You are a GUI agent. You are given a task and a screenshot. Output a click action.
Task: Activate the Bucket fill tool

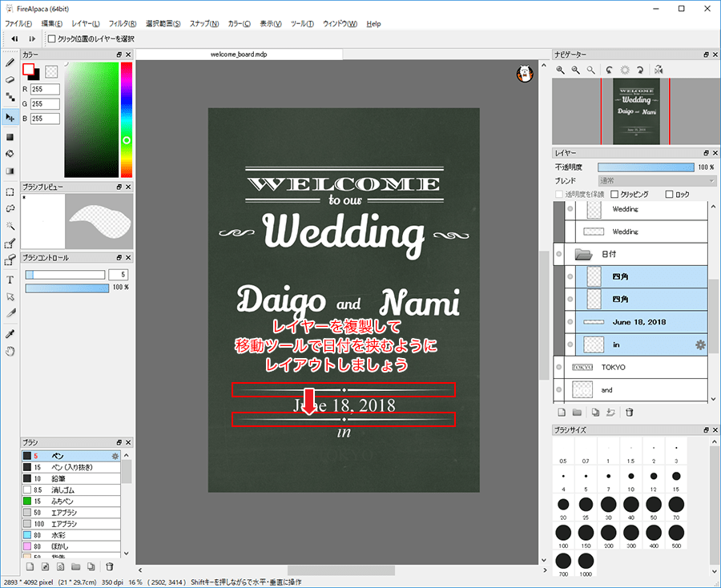pos(10,154)
